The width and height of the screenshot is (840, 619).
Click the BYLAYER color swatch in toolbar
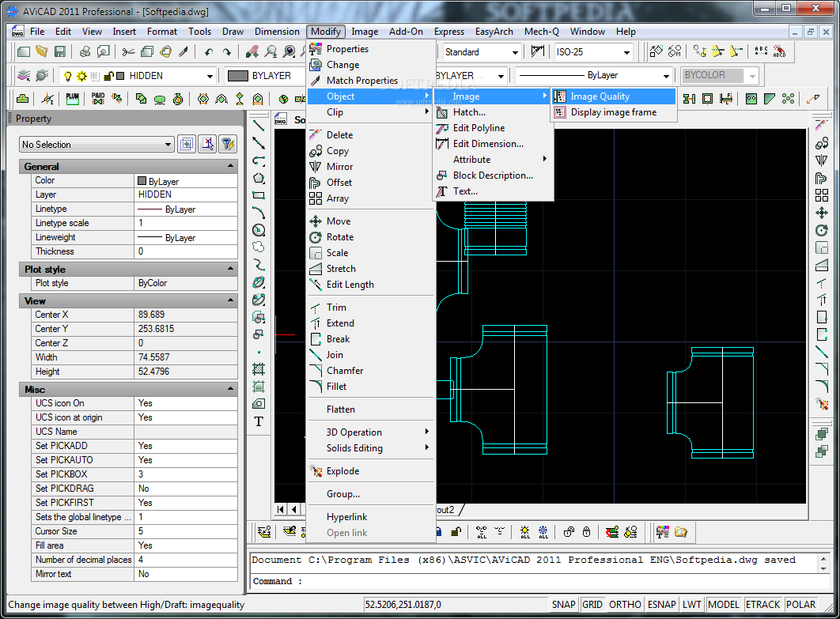238,76
